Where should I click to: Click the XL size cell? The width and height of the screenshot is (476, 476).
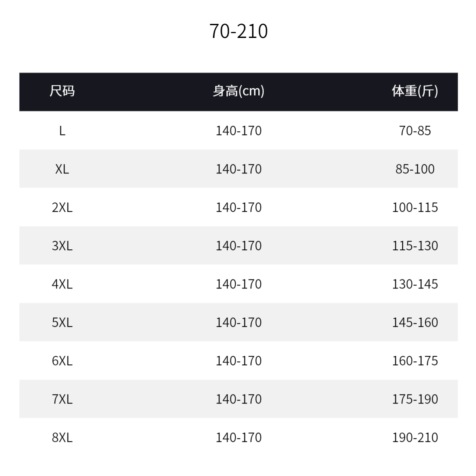[62, 169]
